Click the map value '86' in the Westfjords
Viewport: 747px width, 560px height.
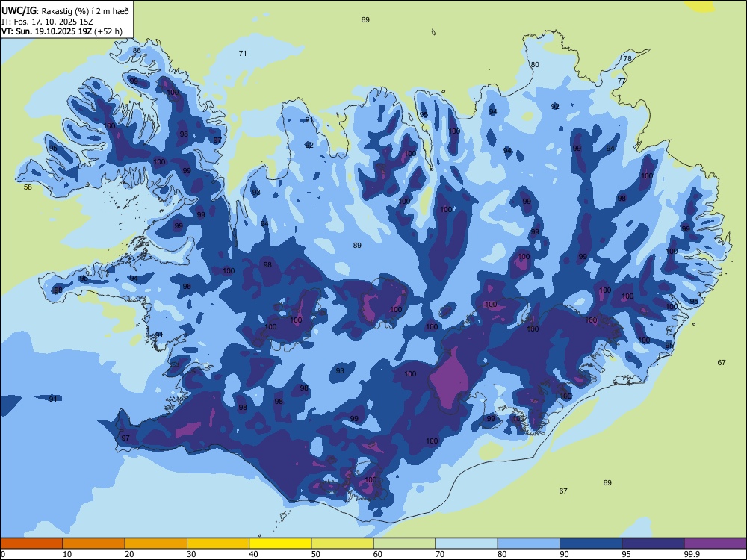[137, 51]
